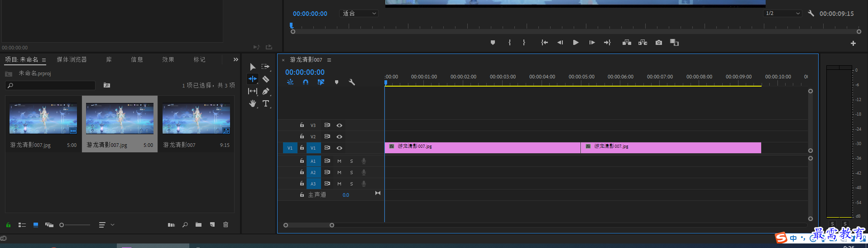The width and height of the screenshot is (868, 248).
Task: Toggle V1 track output eye
Action: tap(339, 148)
